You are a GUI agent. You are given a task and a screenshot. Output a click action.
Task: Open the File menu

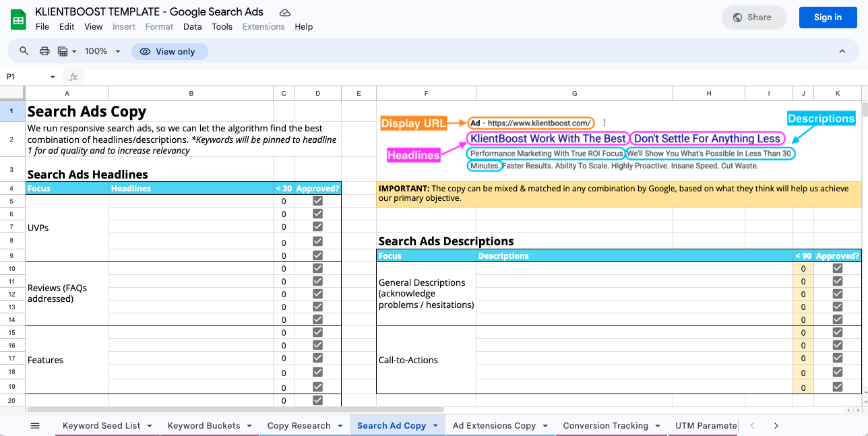pos(42,27)
